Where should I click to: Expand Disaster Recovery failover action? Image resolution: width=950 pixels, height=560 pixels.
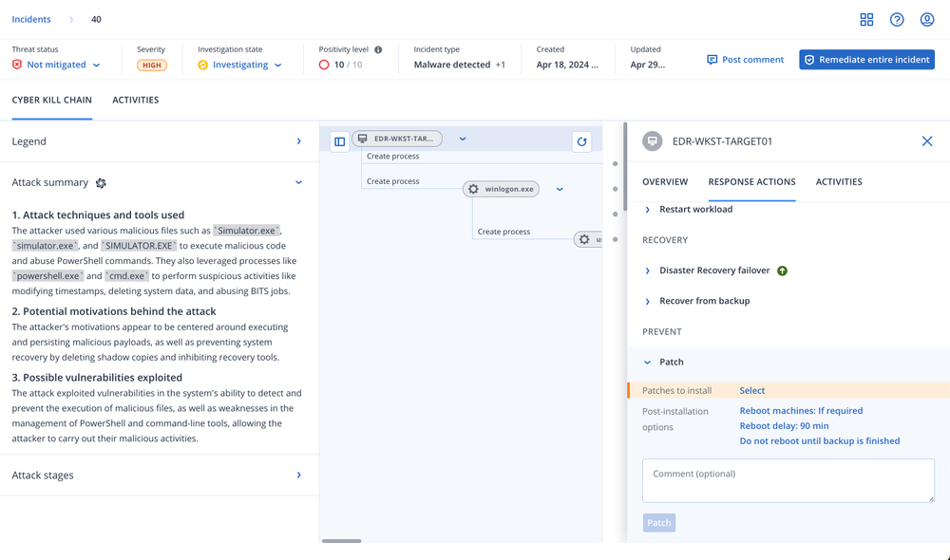point(648,271)
